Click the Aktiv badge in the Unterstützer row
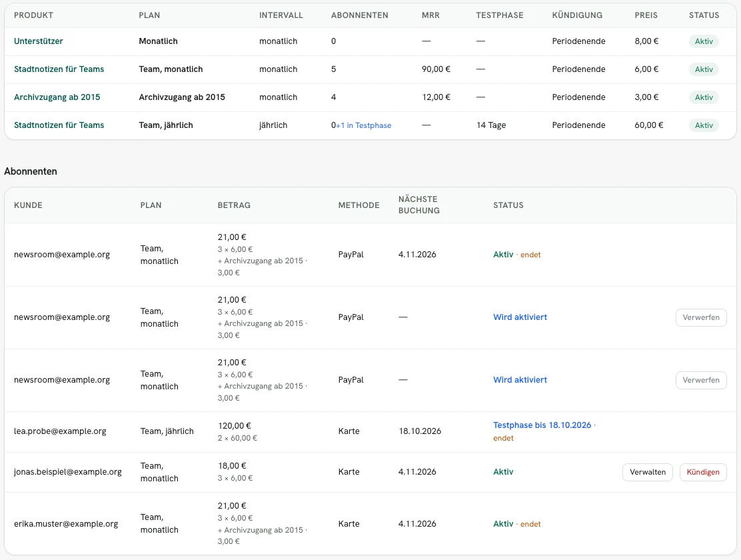This screenshot has height=560, width=741. pos(704,41)
